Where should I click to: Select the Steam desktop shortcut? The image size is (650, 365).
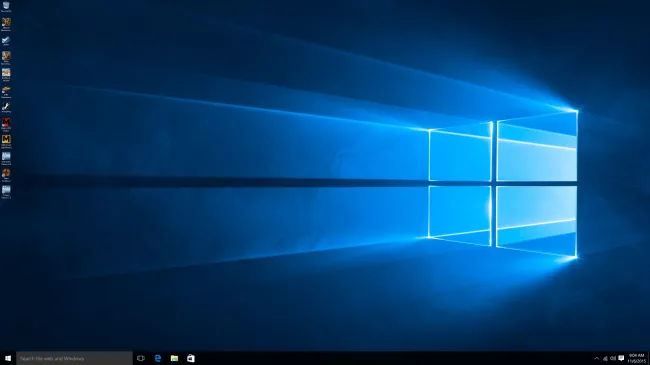coord(6,108)
